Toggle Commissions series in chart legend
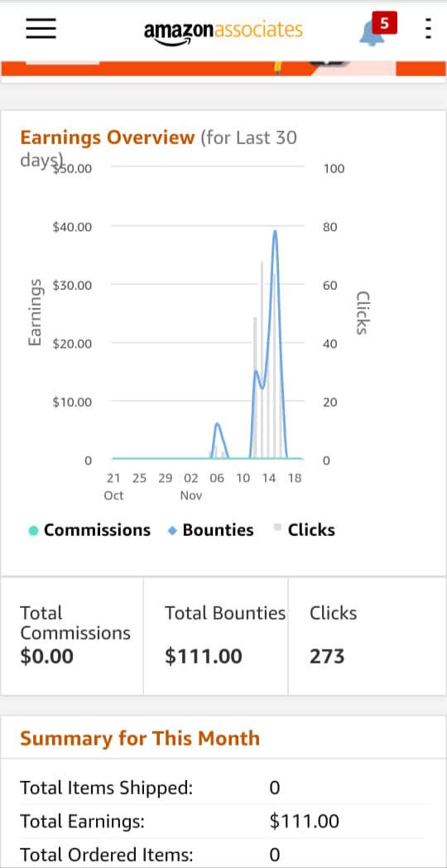 click(x=89, y=530)
